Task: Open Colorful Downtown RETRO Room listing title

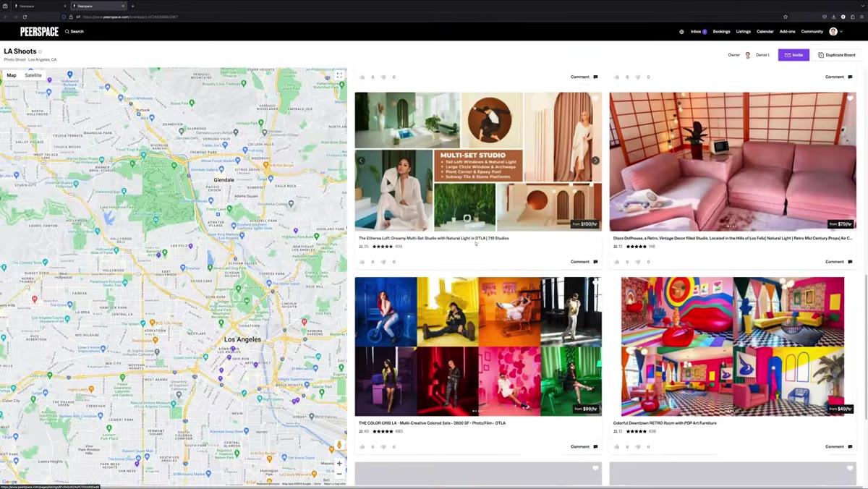Action: point(665,423)
